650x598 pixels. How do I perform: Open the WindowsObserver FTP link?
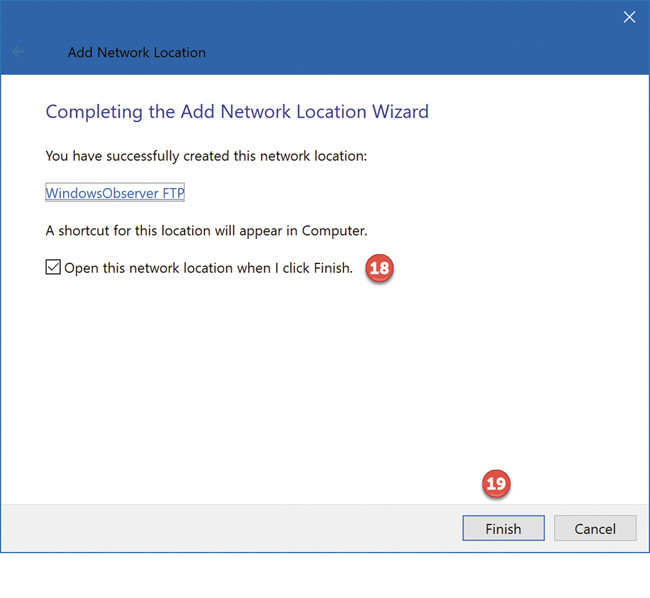pos(115,193)
